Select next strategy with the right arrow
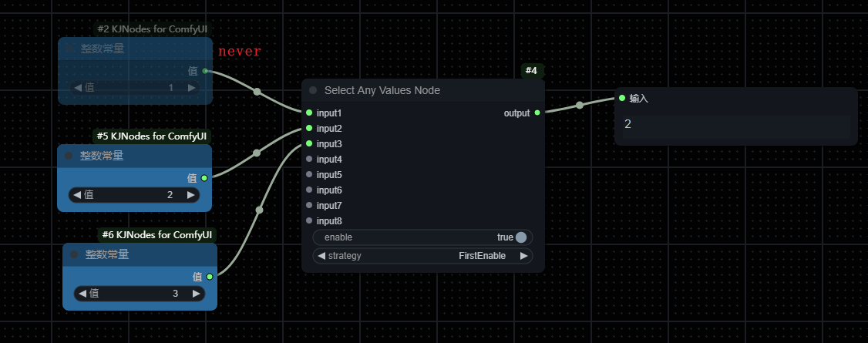This screenshot has height=343, width=868. click(523, 256)
